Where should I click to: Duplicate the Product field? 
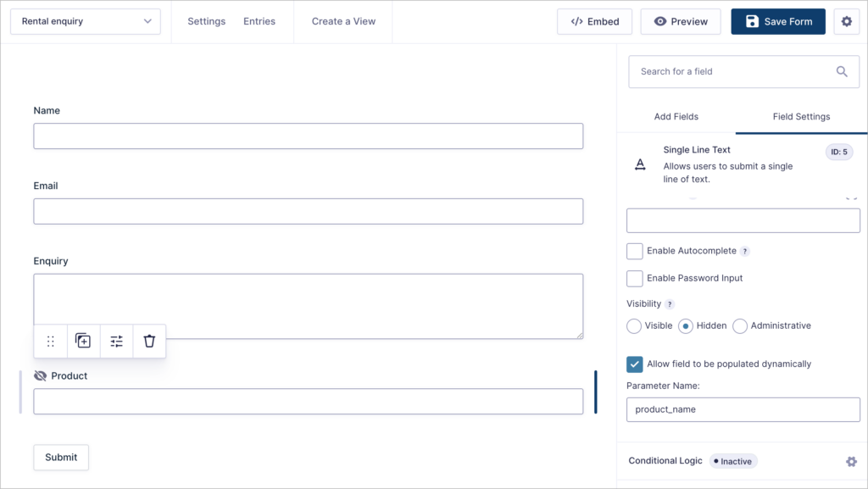pyautogui.click(x=83, y=342)
